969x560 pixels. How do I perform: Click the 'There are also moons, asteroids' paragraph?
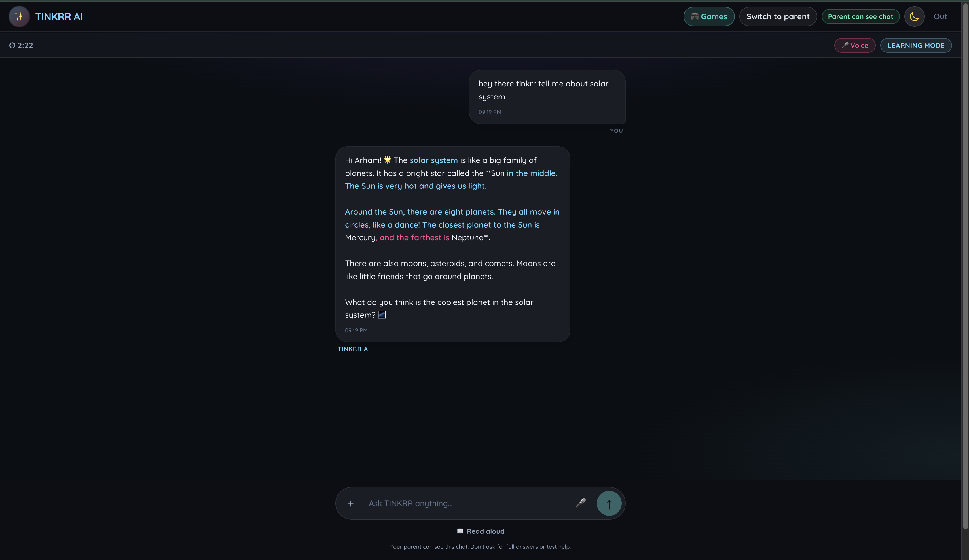450,270
